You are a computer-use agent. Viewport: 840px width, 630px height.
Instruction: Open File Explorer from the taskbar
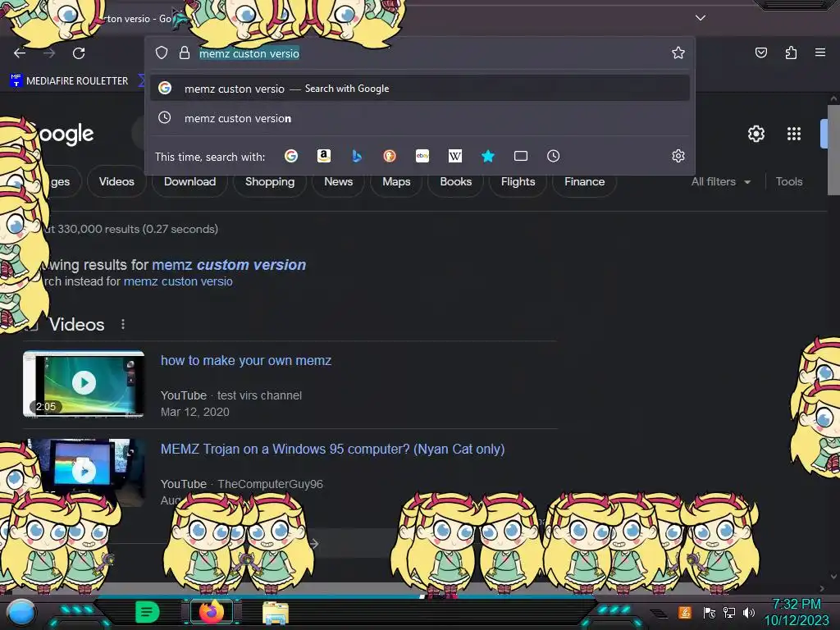tap(276, 613)
